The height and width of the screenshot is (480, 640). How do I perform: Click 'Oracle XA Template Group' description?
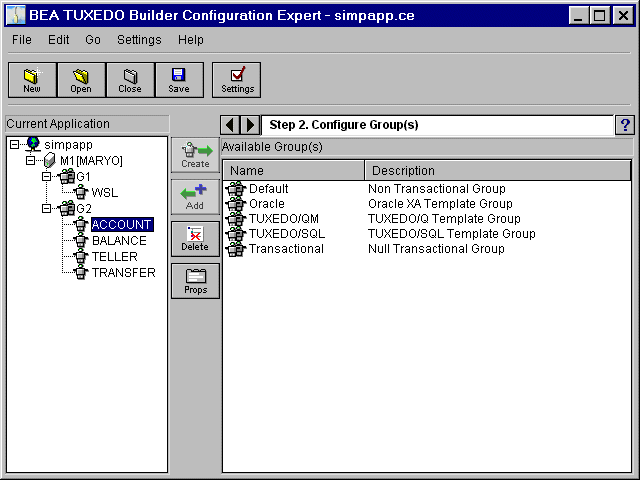[x=440, y=204]
